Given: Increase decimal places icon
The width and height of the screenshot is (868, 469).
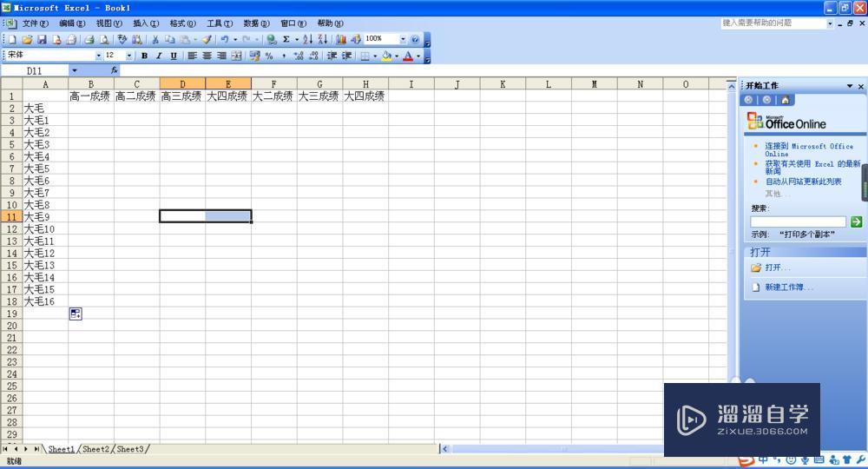Looking at the screenshot, I should (299, 56).
